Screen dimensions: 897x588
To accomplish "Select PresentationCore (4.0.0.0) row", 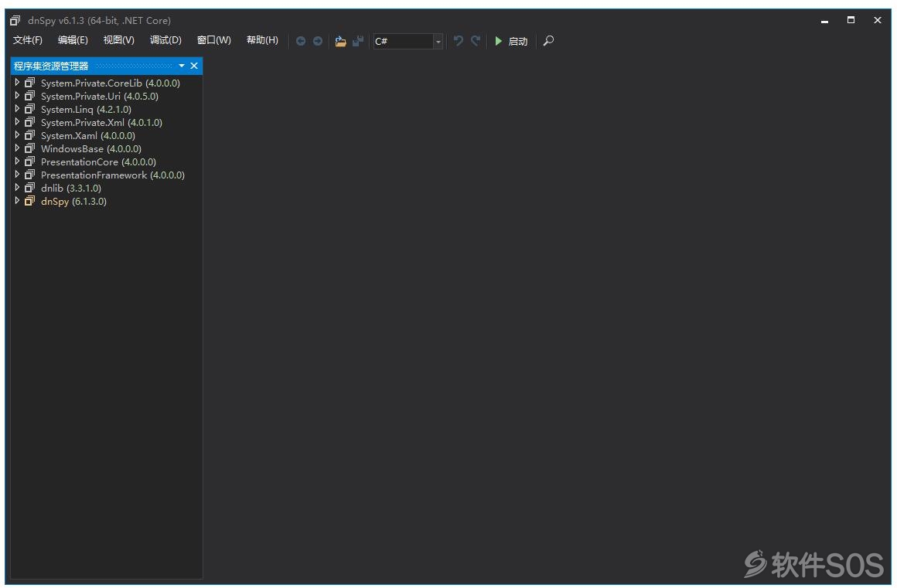I will [98, 161].
